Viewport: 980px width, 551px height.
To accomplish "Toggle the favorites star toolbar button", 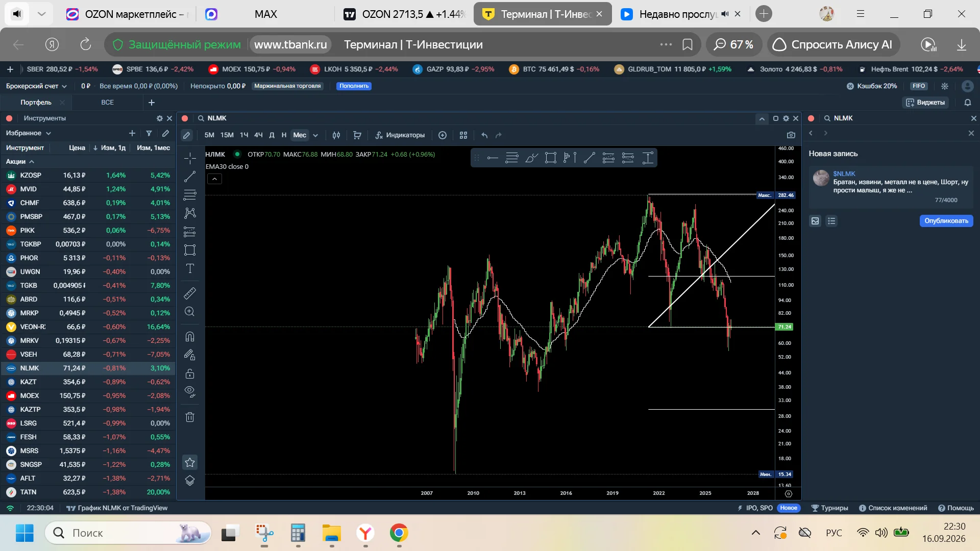I will (190, 462).
